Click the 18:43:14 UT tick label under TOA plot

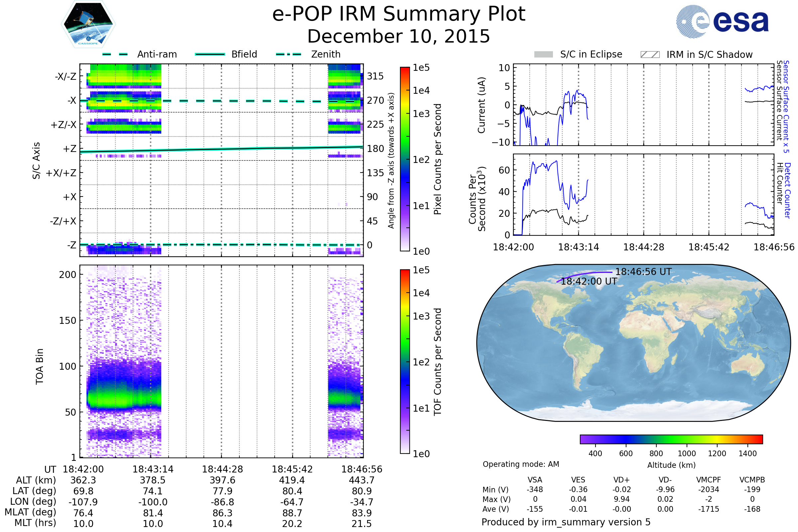[153, 469]
